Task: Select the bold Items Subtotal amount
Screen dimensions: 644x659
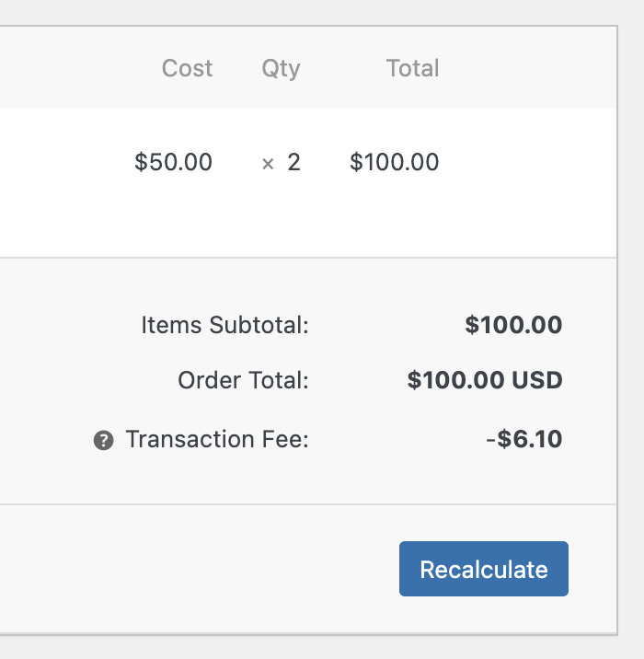Action: tap(513, 325)
